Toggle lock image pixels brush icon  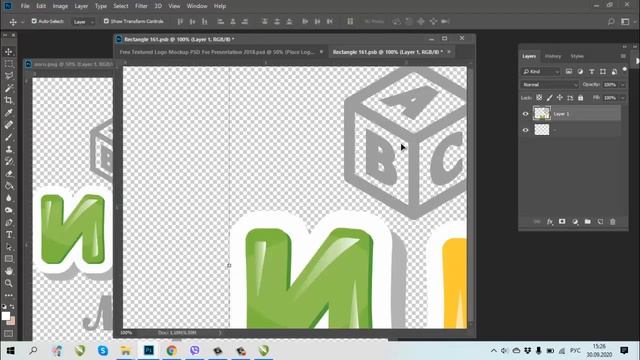pyautogui.click(x=549, y=98)
